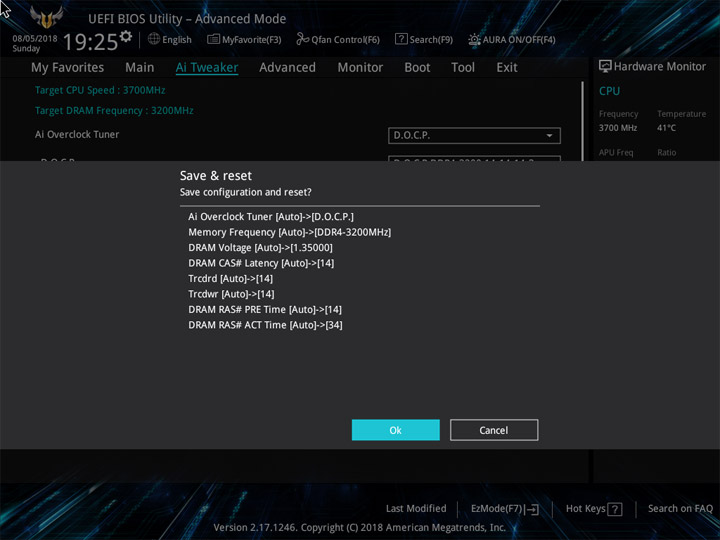Open the My Favorites tab
The height and width of the screenshot is (540, 720).
click(68, 68)
